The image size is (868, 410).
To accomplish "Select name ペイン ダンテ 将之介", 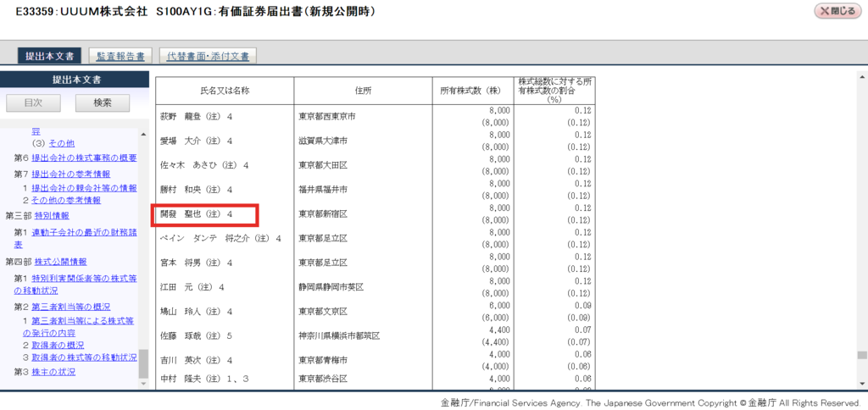I will coord(203,239).
